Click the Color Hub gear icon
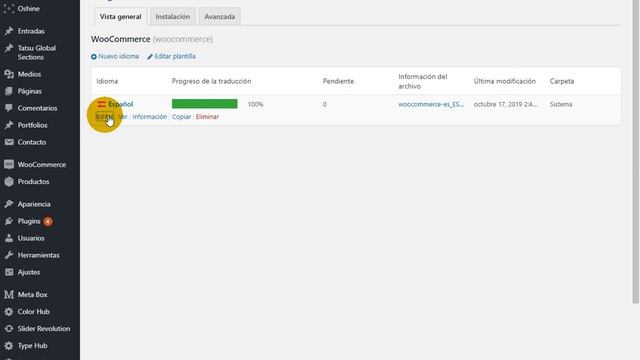Screen dimensions: 640x360 pyautogui.click(x=9, y=312)
